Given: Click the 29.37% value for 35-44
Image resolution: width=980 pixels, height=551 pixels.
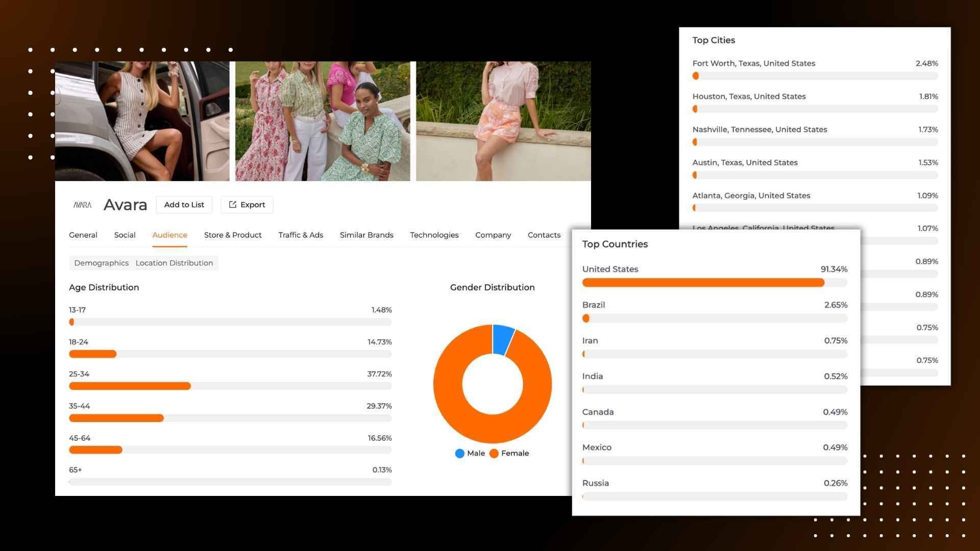Looking at the screenshot, I should coord(379,406).
